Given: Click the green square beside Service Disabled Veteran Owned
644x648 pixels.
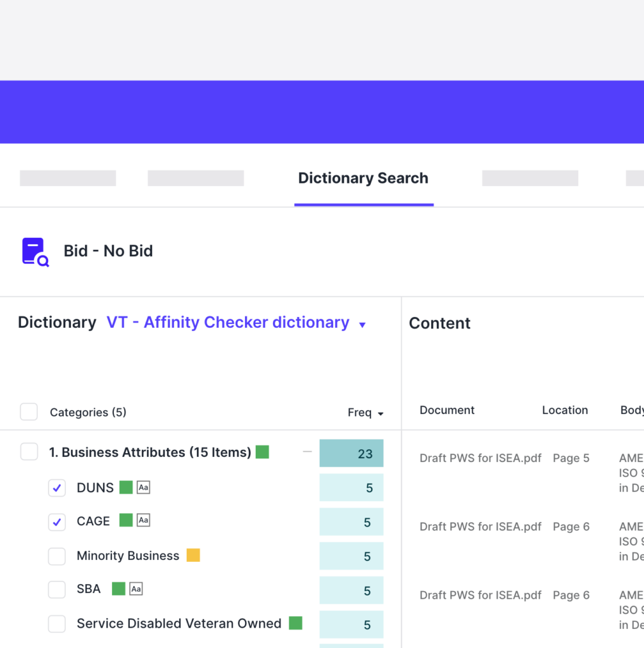Looking at the screenshot, I should (x=296, y=623).
